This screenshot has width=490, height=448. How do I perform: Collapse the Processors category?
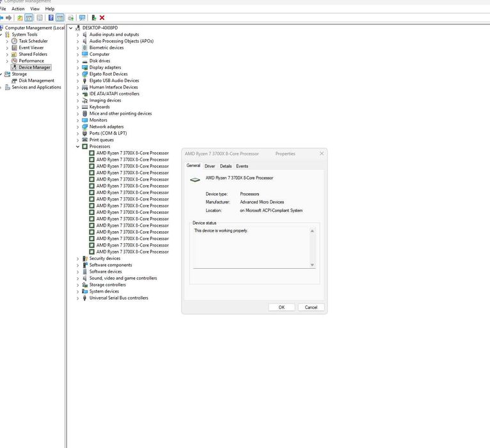(77, 147)
